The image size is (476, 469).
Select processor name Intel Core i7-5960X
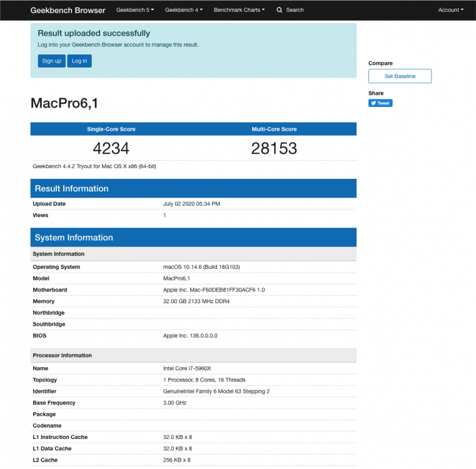click(187, 368)
